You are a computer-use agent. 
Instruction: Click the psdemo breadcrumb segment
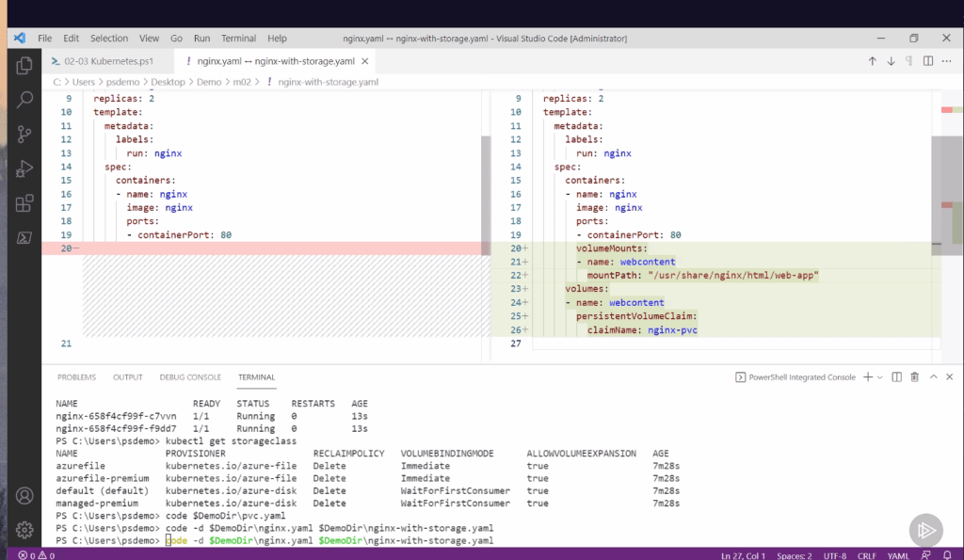[123, 82]
